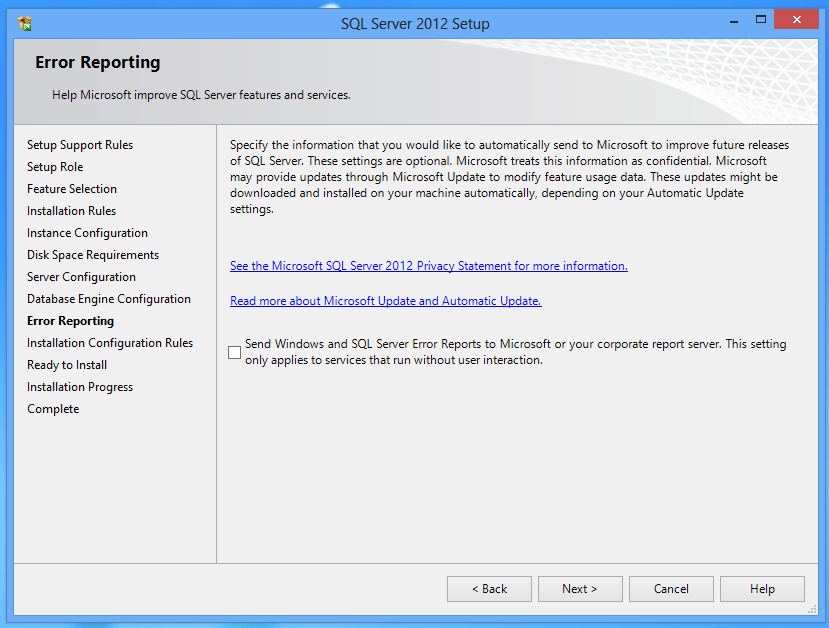
Task: Enable sending error reports to Microsoft checkbox
Action: [x=234, y=352]
